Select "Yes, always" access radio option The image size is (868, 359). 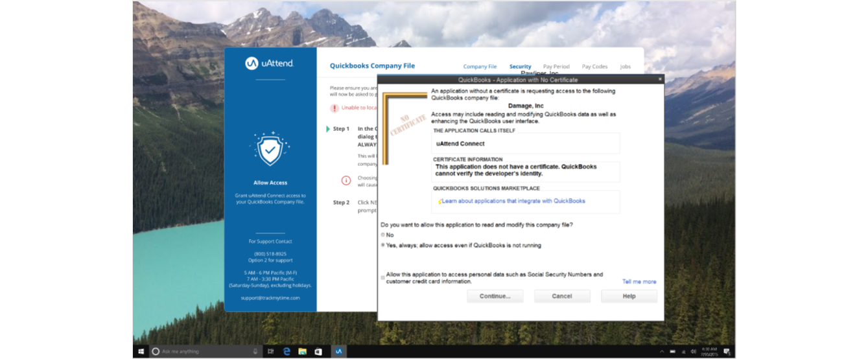coord(383,246)
